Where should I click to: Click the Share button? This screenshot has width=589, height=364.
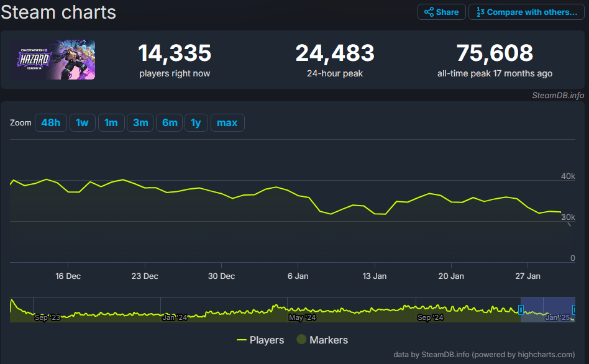(441, 12)
